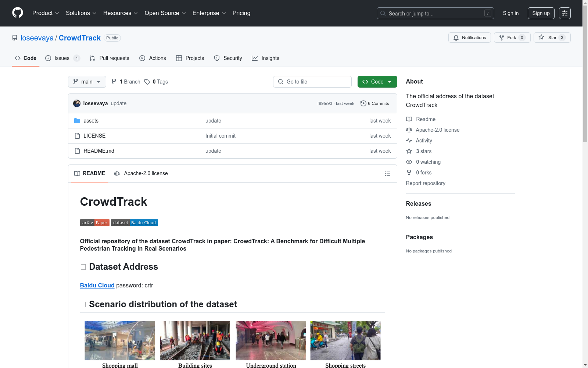Click the Activity pulse icon
This screenshot has height=368, width=588.
click(x=409, y=141)
